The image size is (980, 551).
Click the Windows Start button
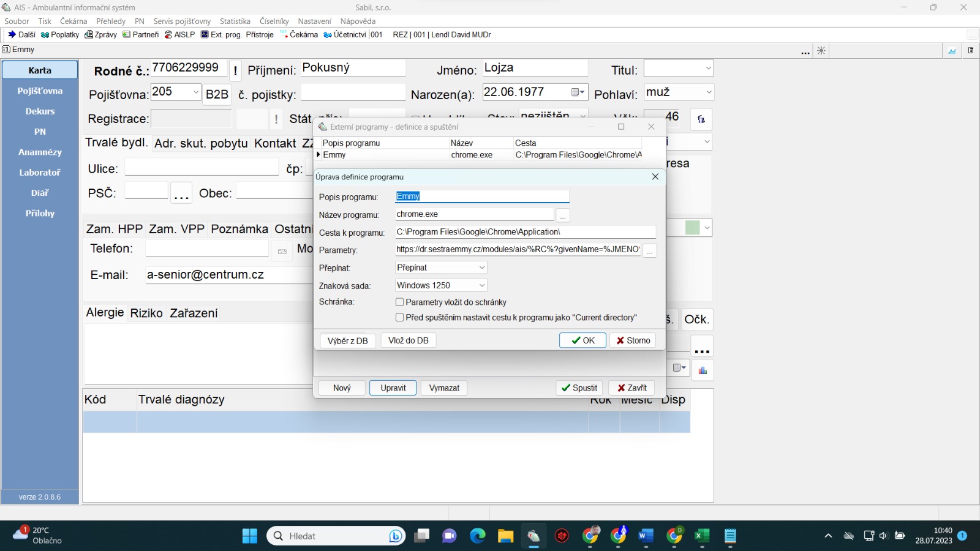coord(250,536)
